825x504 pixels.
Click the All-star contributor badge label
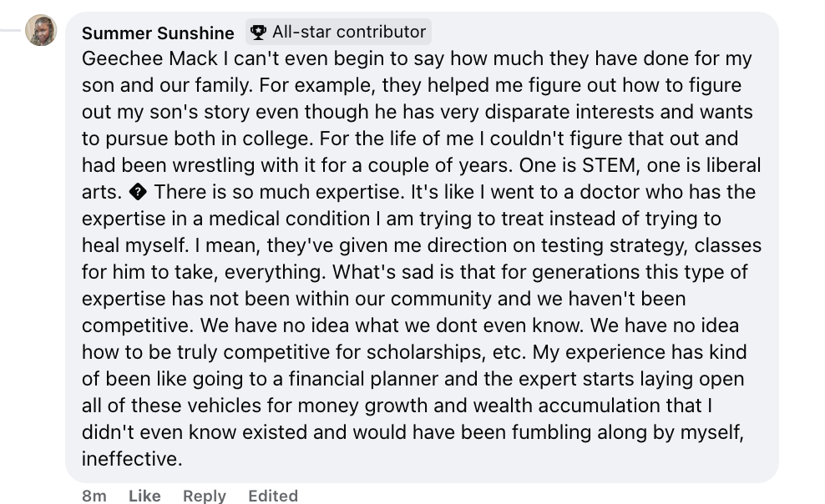point(348,33)
